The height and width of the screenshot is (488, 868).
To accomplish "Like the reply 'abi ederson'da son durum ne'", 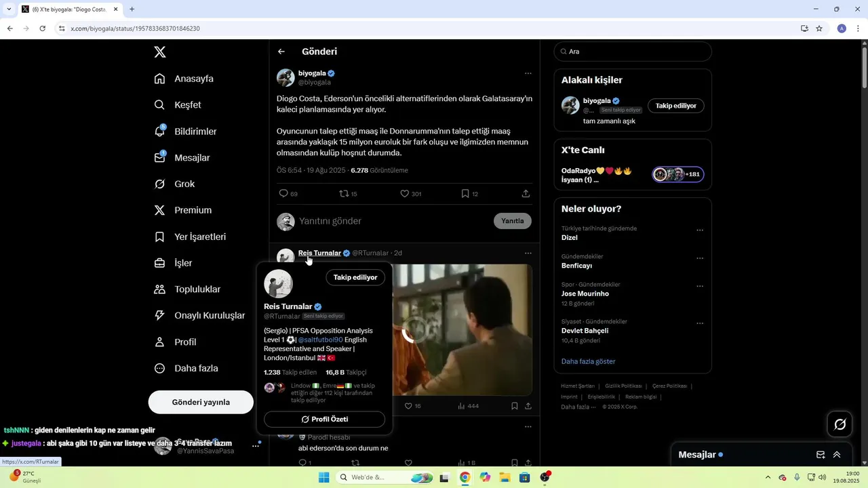I will point(408,463).
